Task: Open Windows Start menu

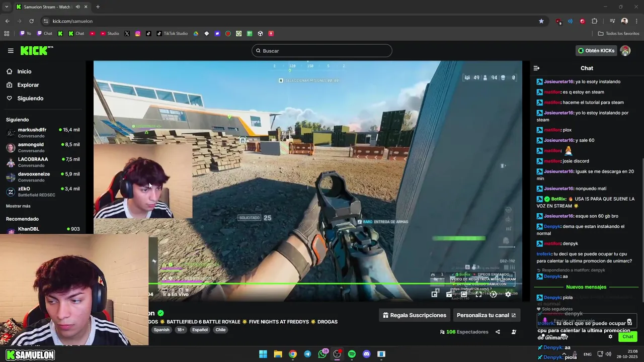Action: [x=263, y=354]
